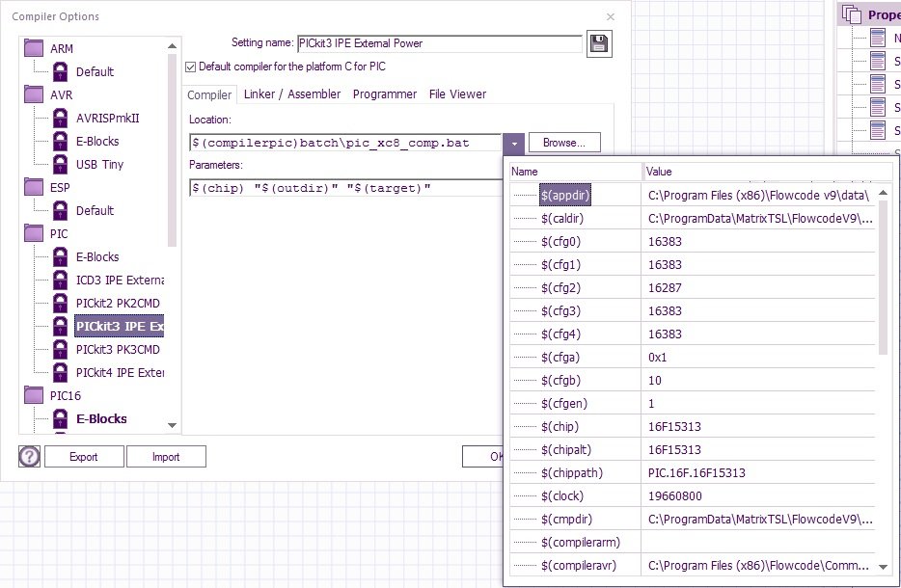
Task: Select the AVRISPmkII lock icon
Action: tap(61, 119)
